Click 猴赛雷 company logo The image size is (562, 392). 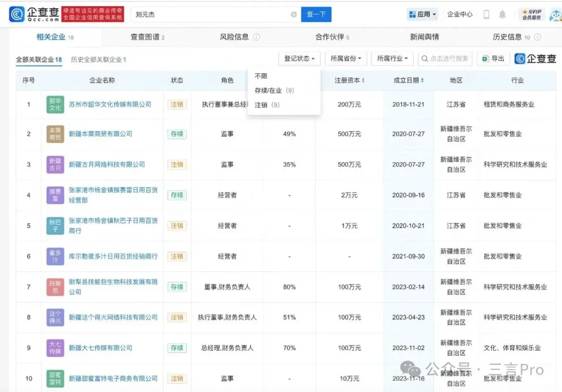point(55,195)
